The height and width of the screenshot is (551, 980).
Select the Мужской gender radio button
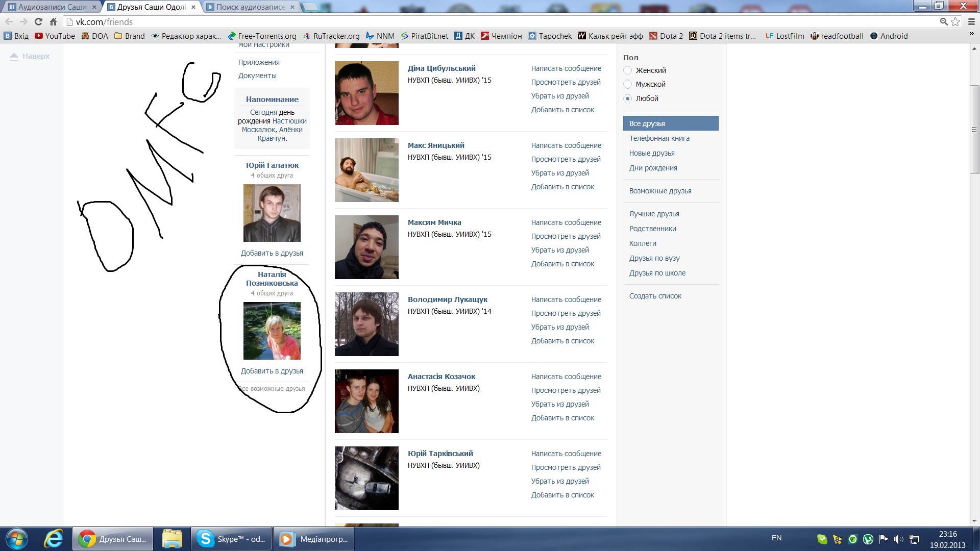pyautogui.click(x=628, y=84)
